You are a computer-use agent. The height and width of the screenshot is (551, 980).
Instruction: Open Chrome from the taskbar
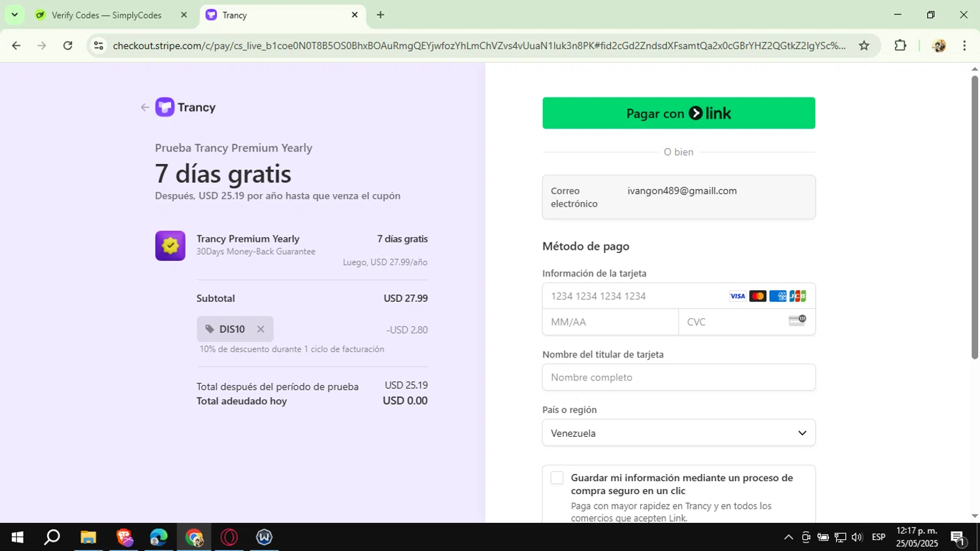[x=194, y=537]
